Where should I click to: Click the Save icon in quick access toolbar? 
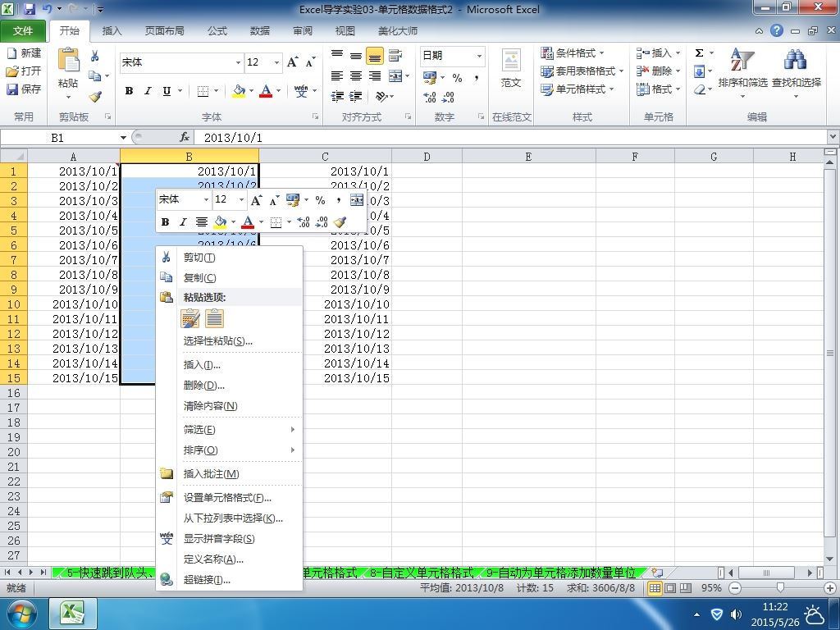click(29, 9)
